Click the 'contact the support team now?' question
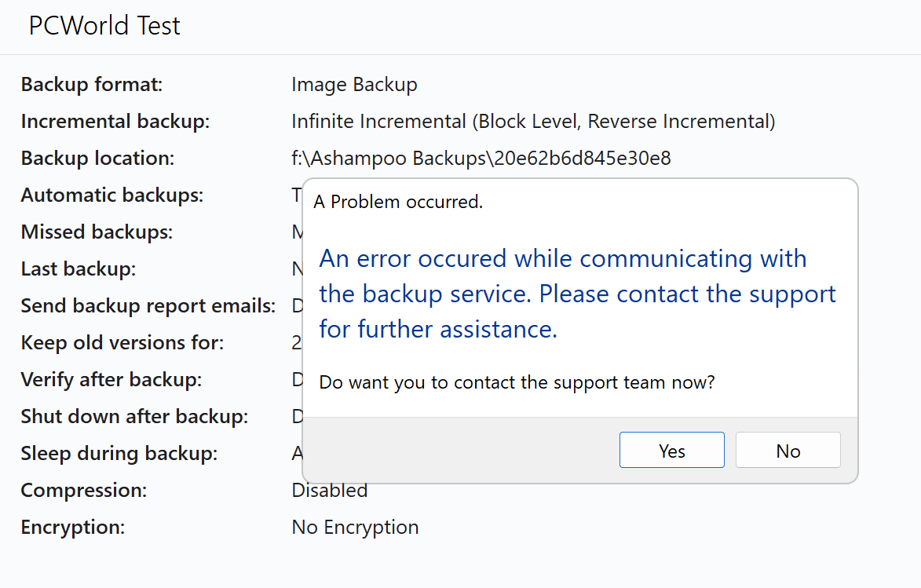The height and width of the screenshot is (588, 921). (517, 383)
